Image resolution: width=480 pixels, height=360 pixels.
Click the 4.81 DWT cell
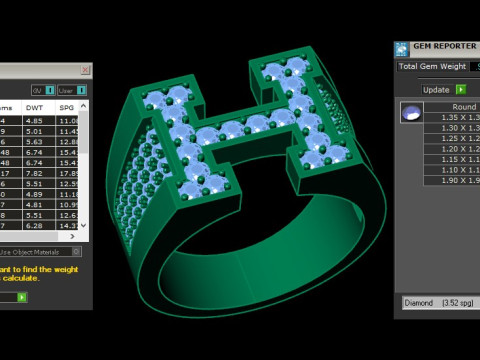pos(39,205)
